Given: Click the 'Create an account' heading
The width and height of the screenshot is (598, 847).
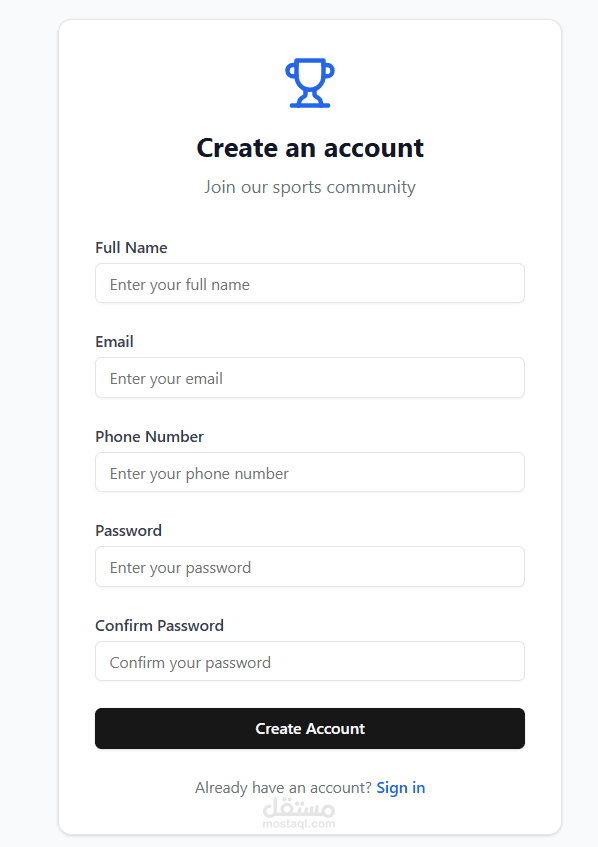Looking at the screenshot, I should pyautogui.click(x=310, y=148).
